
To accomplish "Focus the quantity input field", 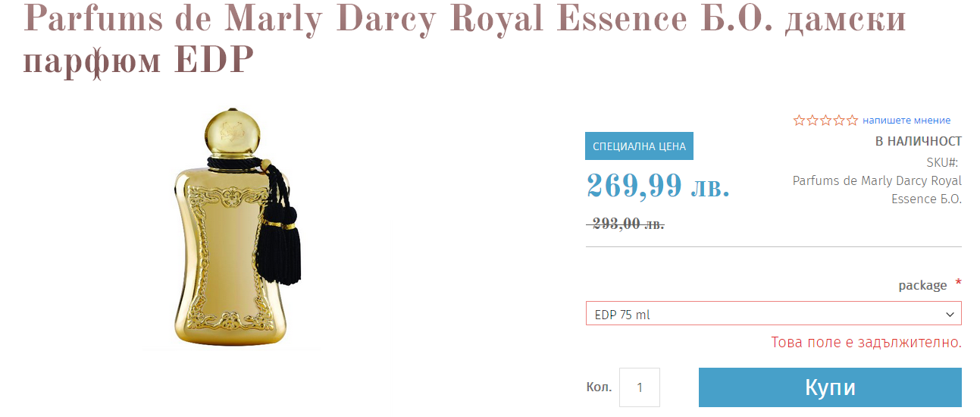I will coord(640,387).
